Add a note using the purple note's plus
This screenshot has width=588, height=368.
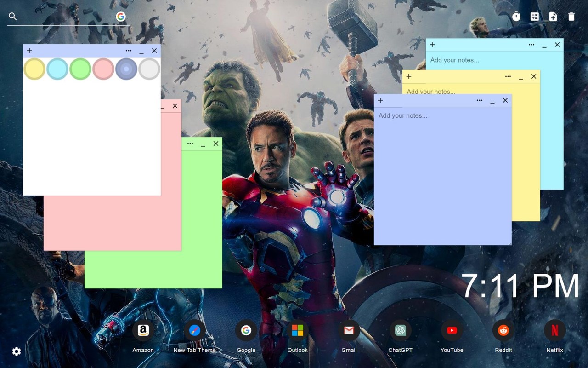point(380,100)
